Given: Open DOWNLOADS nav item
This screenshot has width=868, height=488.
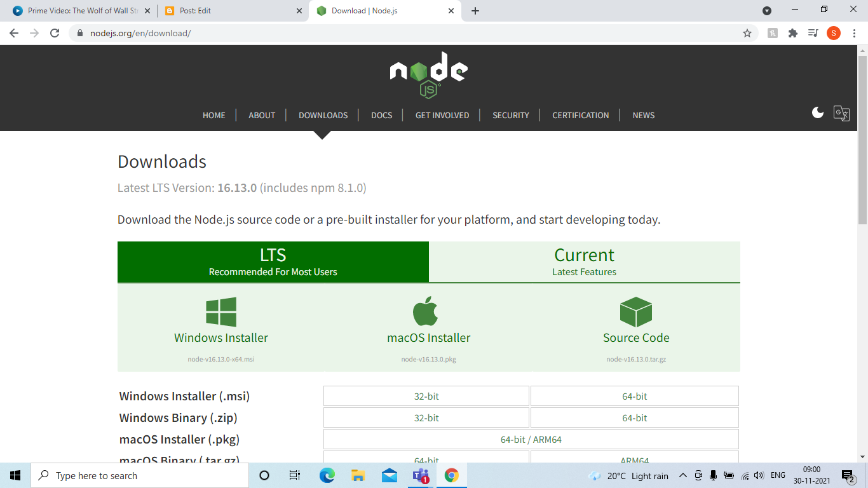Looking at the screenshot, I should point(323,115).
